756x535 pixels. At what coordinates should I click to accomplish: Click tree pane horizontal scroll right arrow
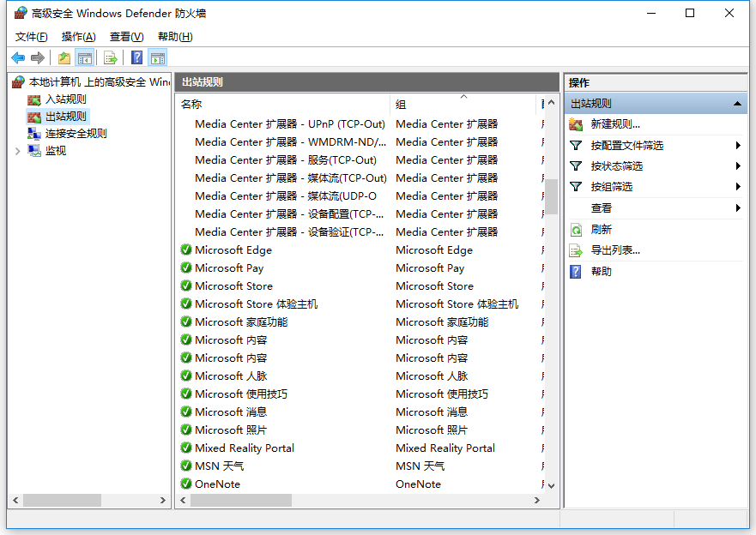point(163,501)
